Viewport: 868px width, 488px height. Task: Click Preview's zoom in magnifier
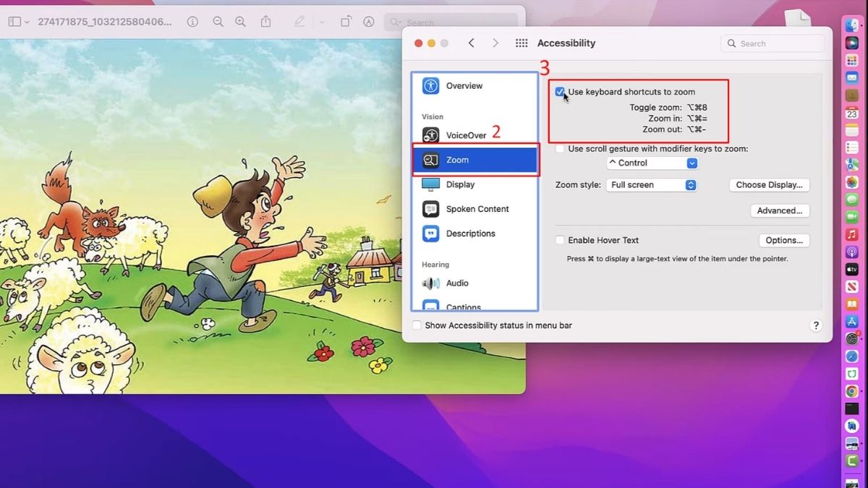tap(241, 22)
